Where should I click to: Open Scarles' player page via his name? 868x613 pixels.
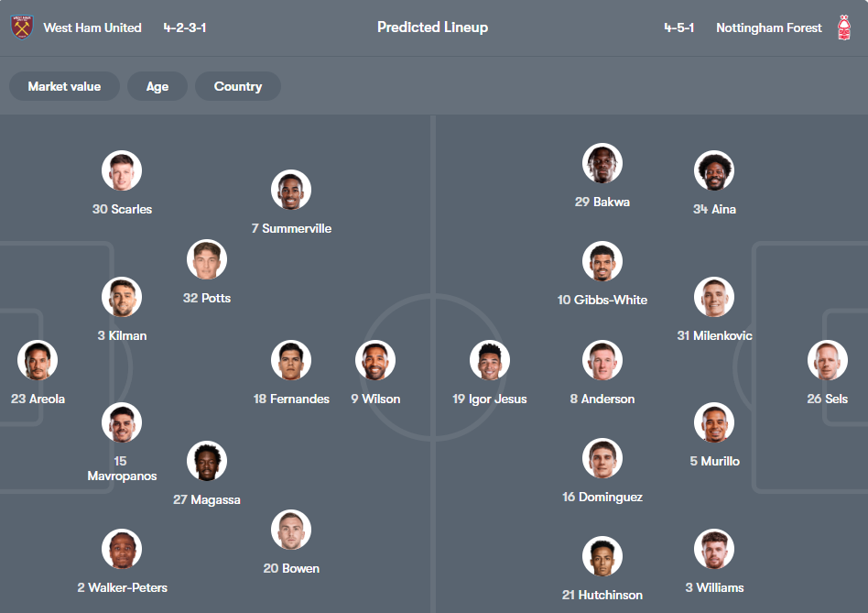(122, 209)
